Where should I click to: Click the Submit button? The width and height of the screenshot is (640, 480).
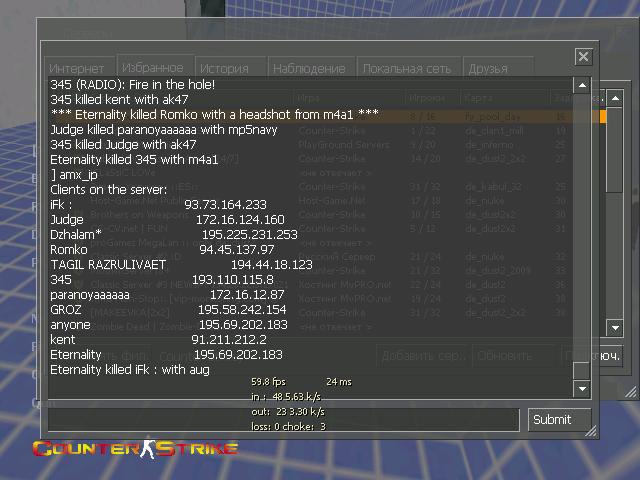click(x=559, y=419)
